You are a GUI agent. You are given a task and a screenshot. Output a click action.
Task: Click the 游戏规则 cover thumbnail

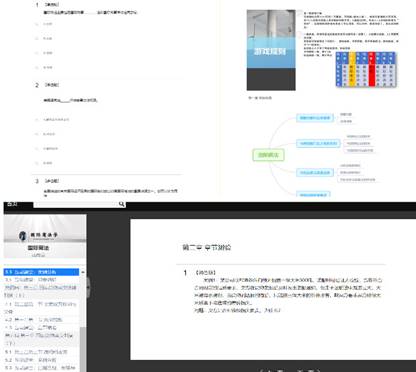[x=271, y=50]
